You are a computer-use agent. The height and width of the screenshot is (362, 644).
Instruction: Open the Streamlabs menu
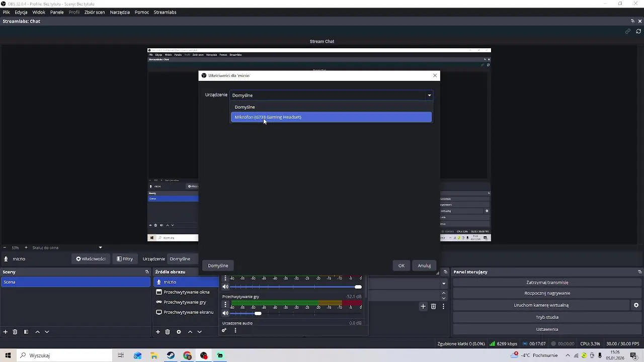point(165,12)
